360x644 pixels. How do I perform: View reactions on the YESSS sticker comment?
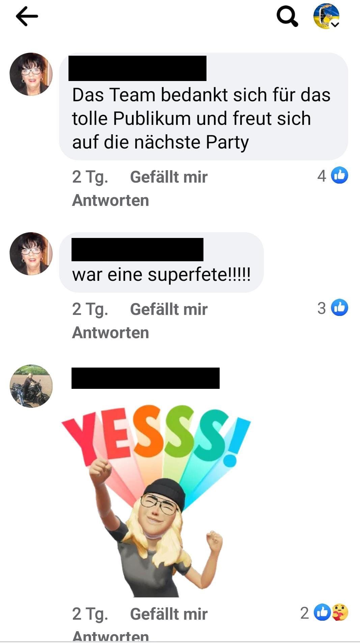[x=324, y=612]
